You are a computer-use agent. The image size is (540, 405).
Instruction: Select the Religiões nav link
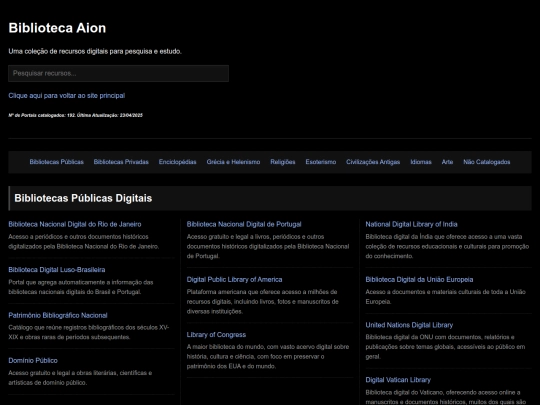283,162
